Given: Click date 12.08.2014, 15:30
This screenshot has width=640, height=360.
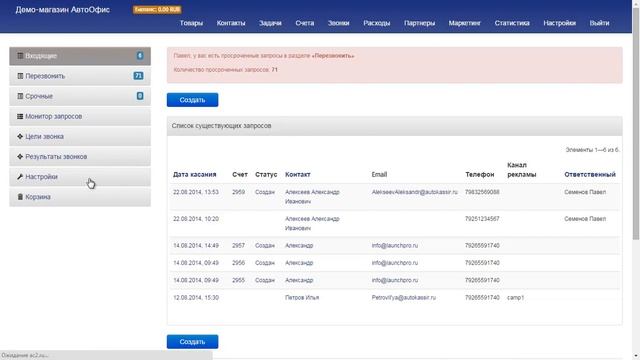Looking at the screenshot, I should click(196, 298).
